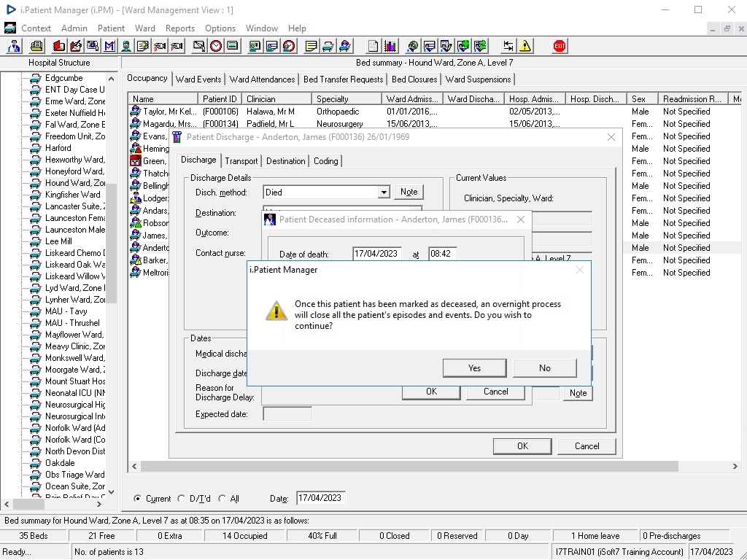Click the yellow notes toolbar icon
The image size is (747, 560).
(311, 46)
